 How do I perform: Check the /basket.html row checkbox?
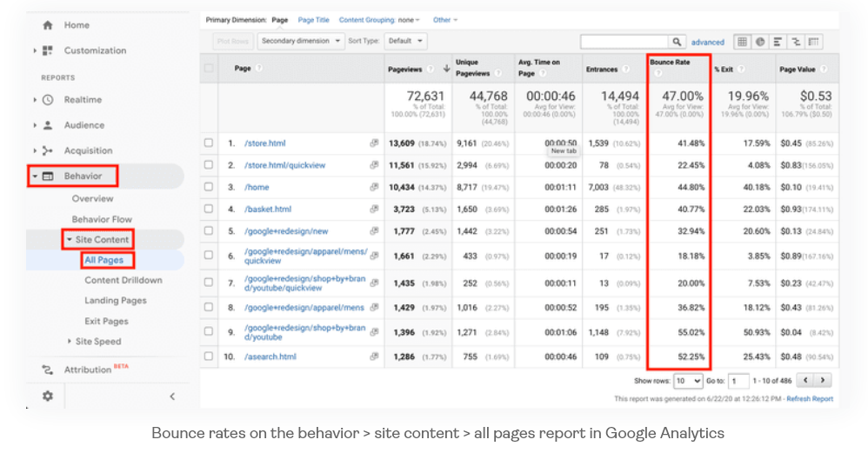(209, 209)
